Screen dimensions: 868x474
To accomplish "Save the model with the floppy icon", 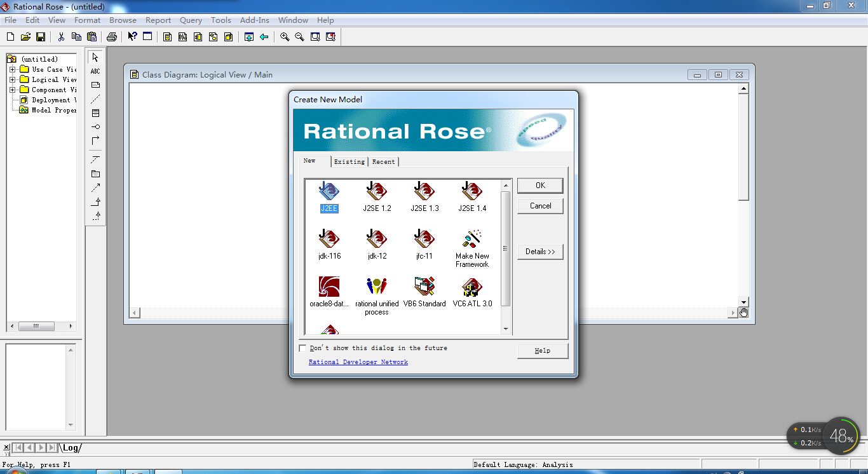I will pos(41,37).
